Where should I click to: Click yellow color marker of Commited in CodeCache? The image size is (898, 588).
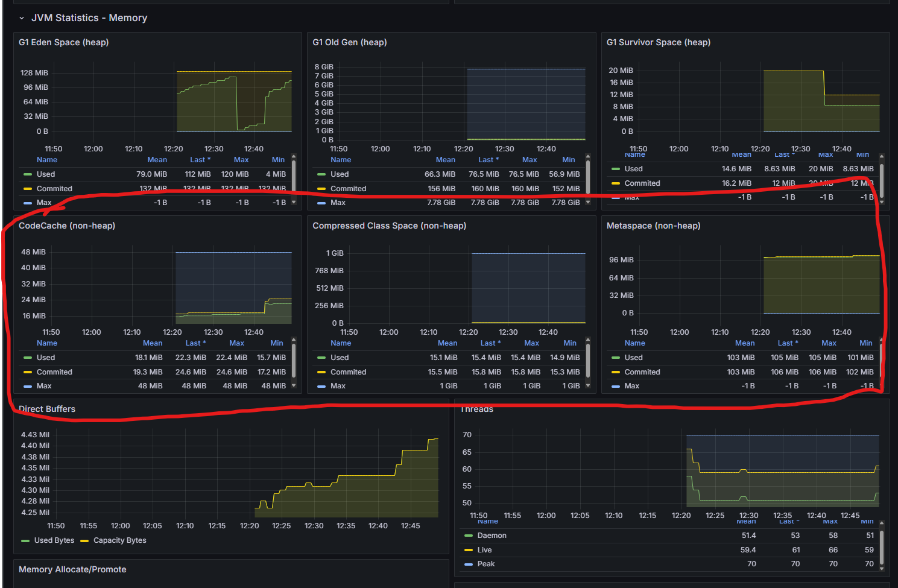[28, 372]
